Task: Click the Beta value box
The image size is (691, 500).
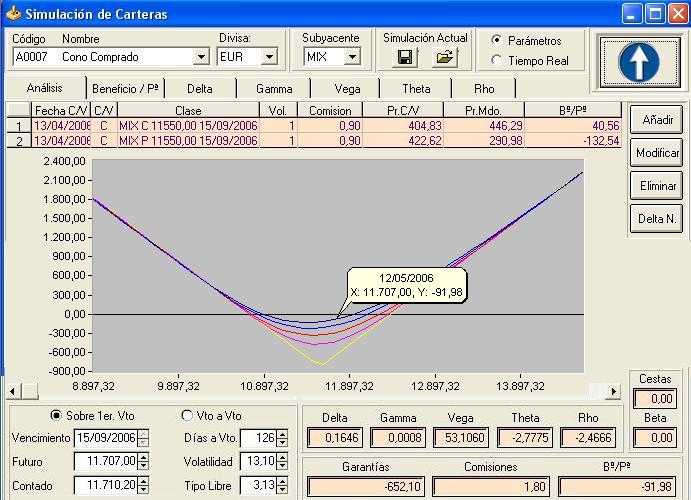Action: coord(655,437)
